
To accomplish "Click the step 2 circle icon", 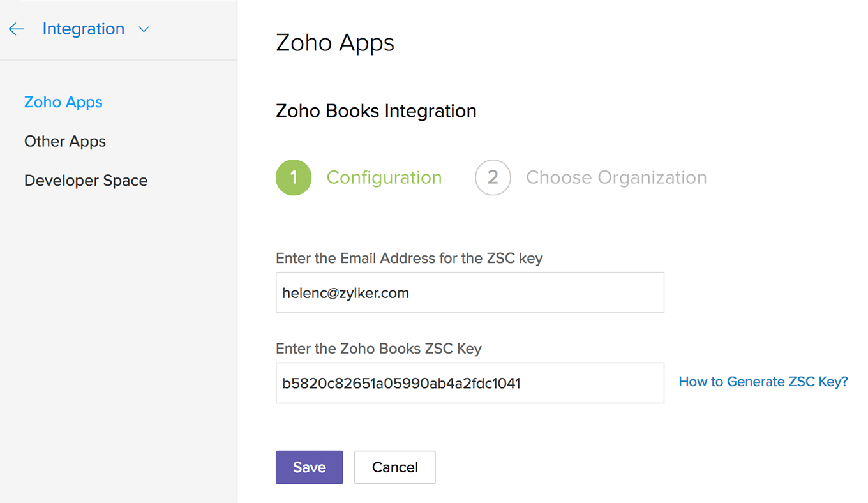I will coord(493,177).
